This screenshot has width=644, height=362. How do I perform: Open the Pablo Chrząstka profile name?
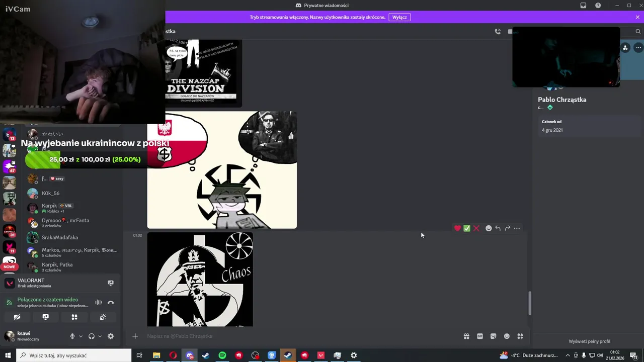click(562, 100)
